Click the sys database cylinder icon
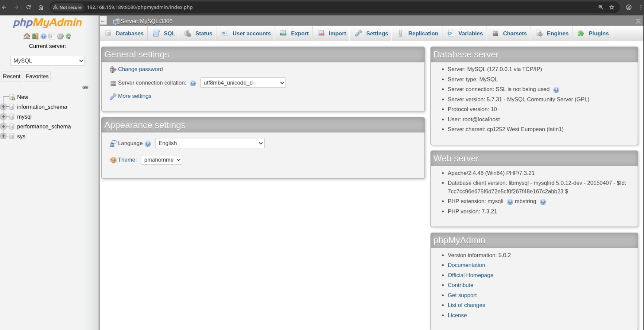The width and height of the screenshot is (644, 330). [12, 137]
